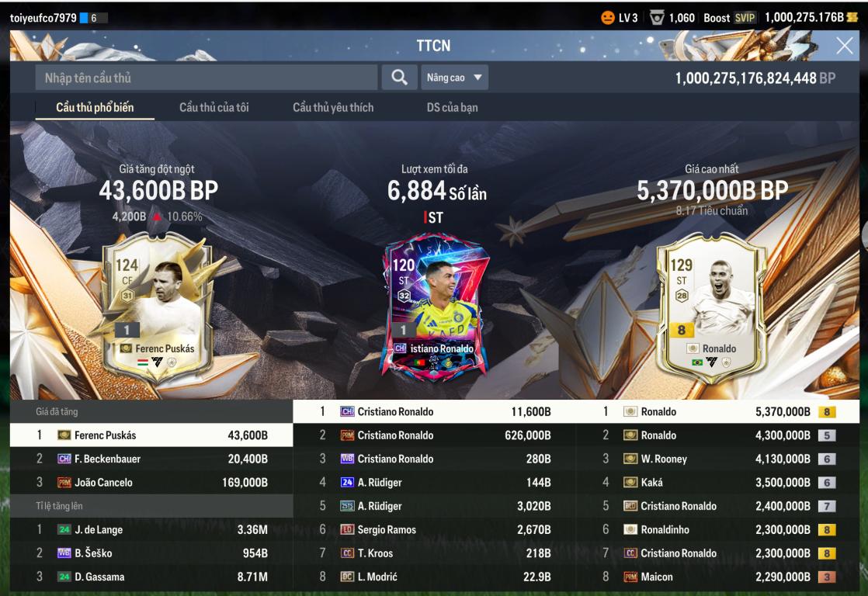The image size is (868, 596).
Task: Open the Cầu thủ yêu thích tab
Action: pos(333,107)
